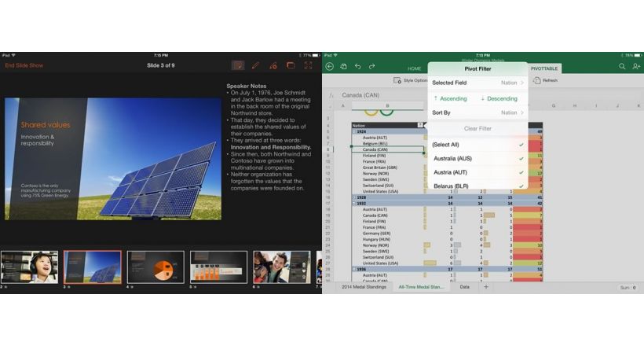Select Germany (GER) cell under 1932

click(x=388, y=234)
